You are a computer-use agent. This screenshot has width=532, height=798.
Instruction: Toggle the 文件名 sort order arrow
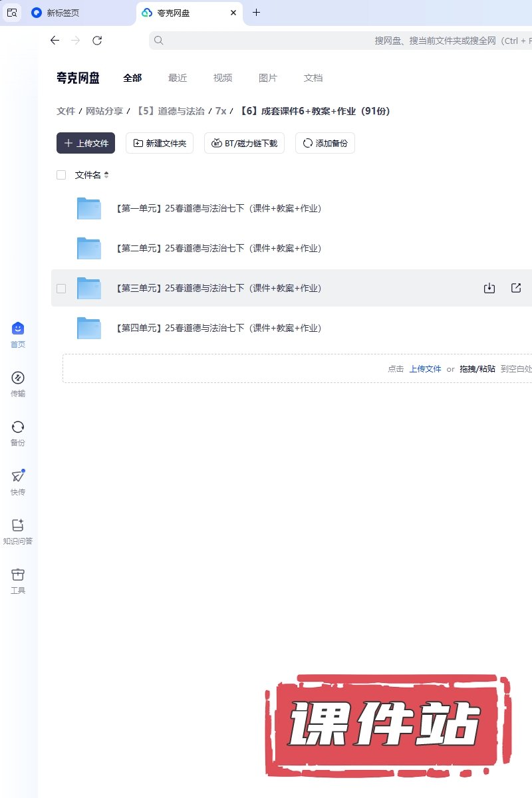(x=106, y=175)
